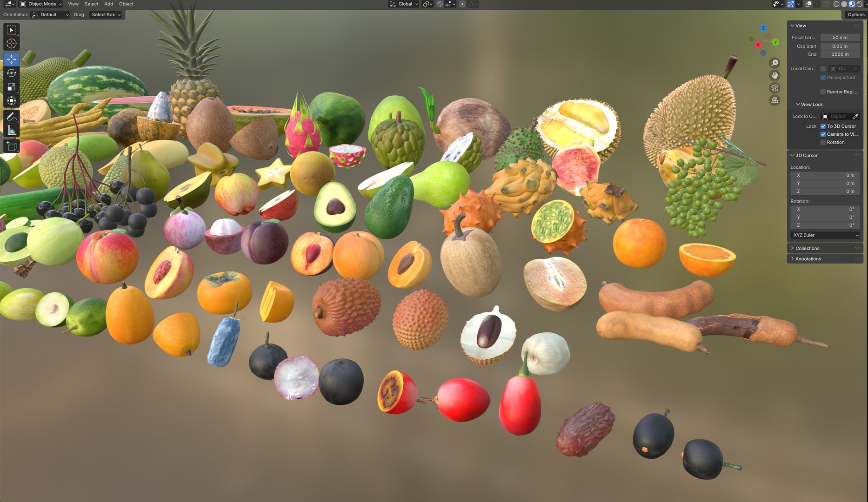The image size is (868, 502).
Task: Click the red X axis gizmo ball
Action: pos(758,45)
